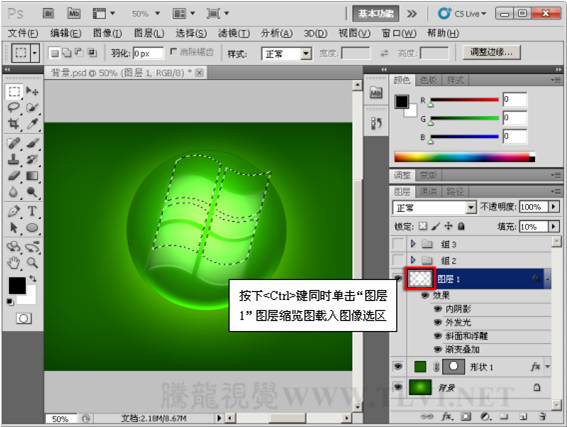Select the Quick Selection tool
Image resolution: width=567 pixels, height=427 pixels.
coord(32,107)
